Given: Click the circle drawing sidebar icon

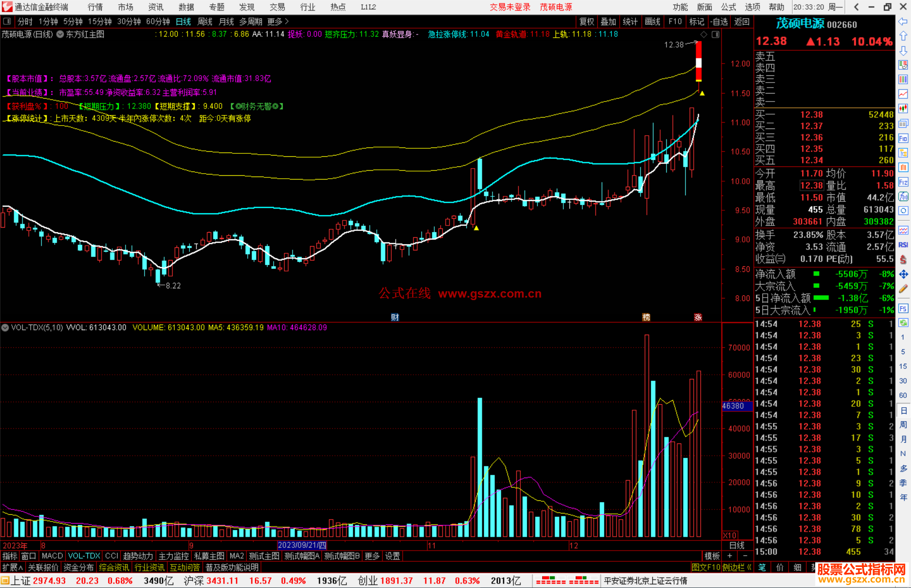Looking at the screenshot, I should (903, 211).
